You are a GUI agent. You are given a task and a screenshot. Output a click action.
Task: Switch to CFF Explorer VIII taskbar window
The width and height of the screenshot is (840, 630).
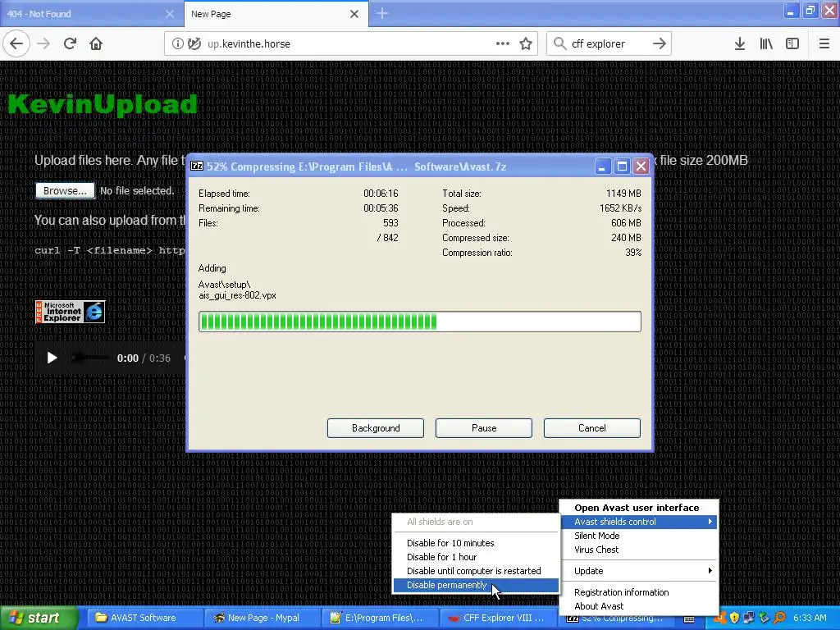click(497, 618)
